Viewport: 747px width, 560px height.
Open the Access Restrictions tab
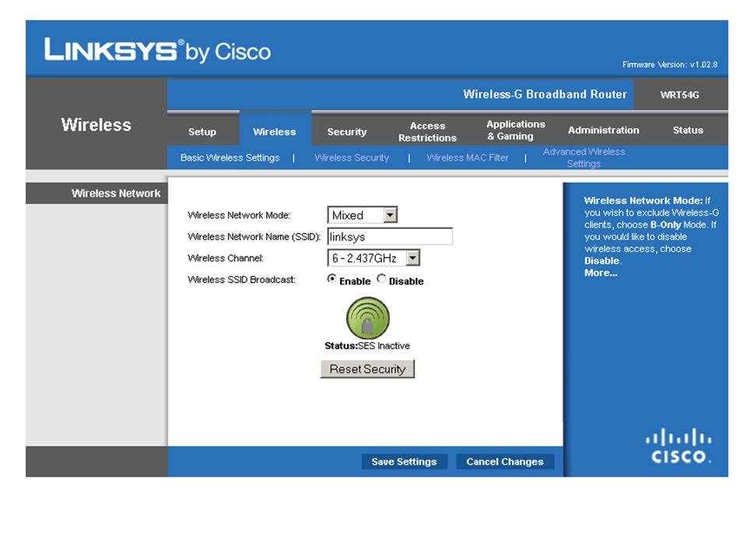tap(427, 131)
